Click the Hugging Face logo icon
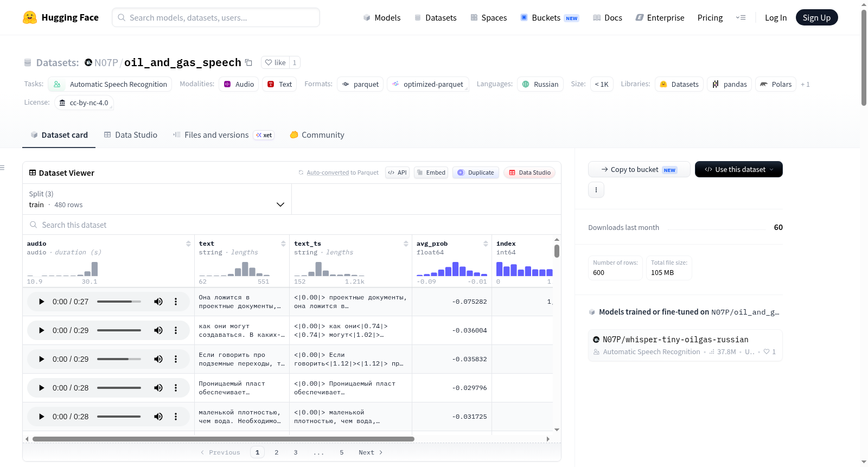 click(x=30, y=17)
